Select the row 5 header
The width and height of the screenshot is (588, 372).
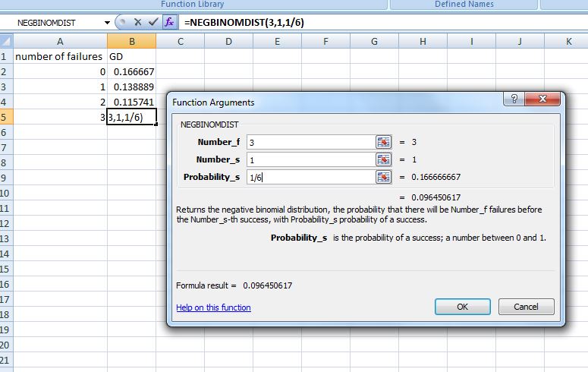point(5,117)
